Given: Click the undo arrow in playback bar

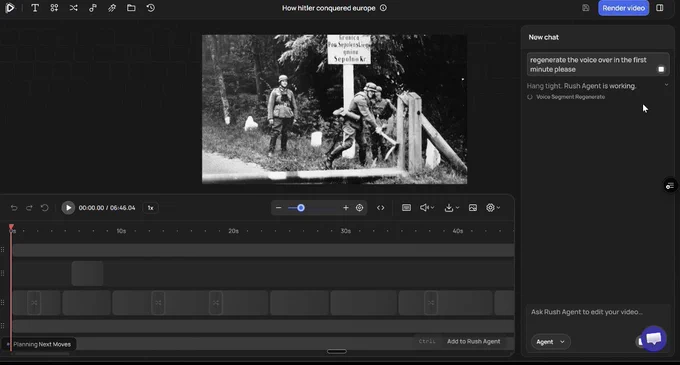Looking at the screenshot, I should pos(14,208).
